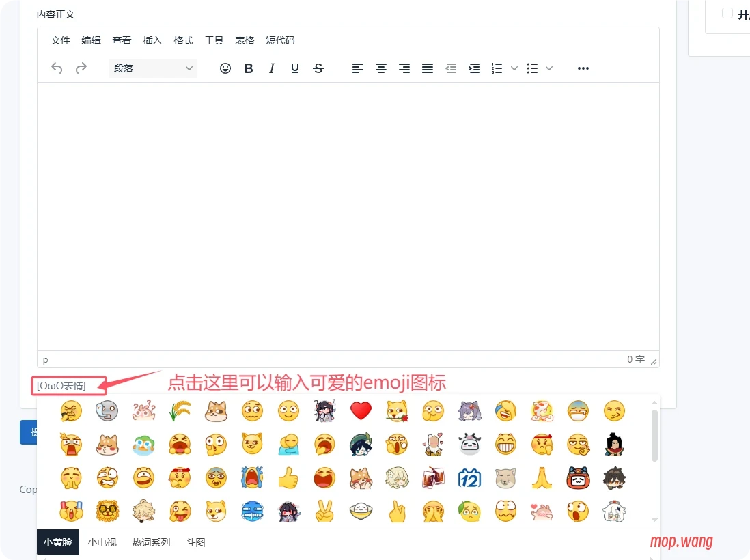Apply underline formatting
Screen dimensions: 750x560
[x=294, y=68]
